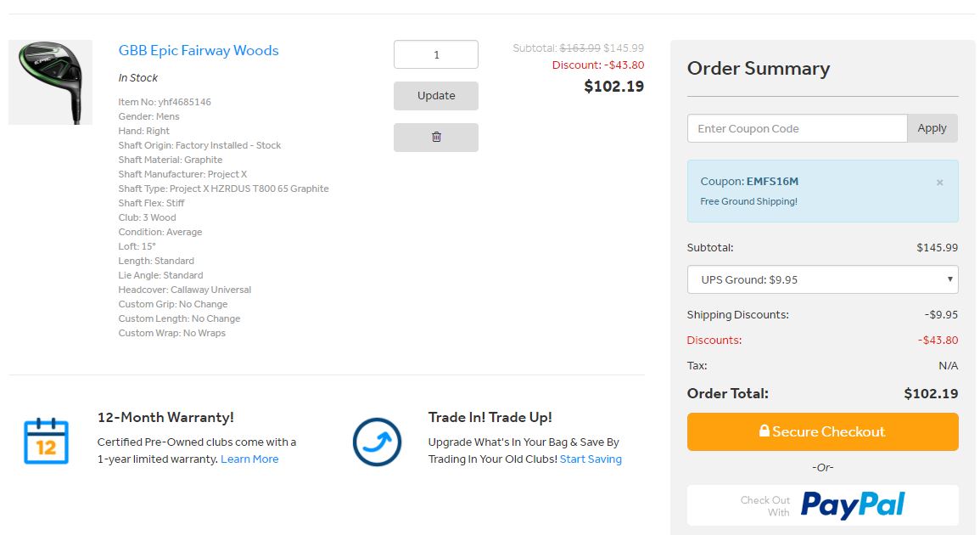Click the PayPal logo
980x535 pixels.
pyautogui.click(x=853, y=505)
